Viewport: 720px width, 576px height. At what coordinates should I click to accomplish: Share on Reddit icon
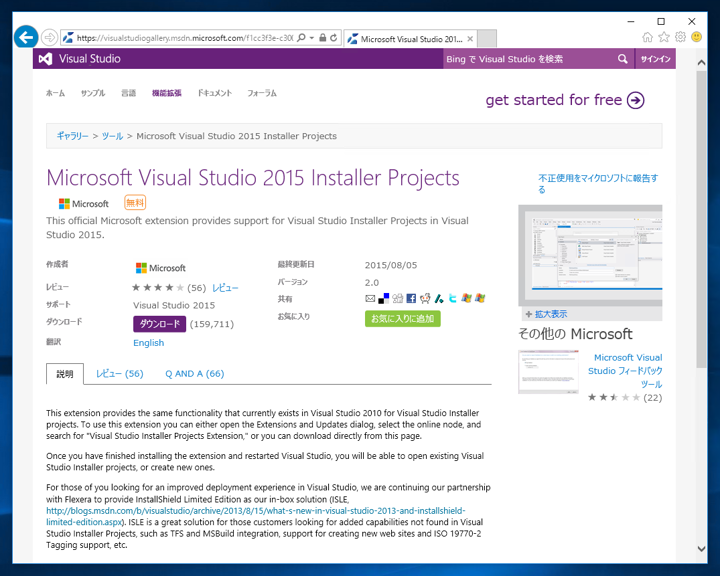(425, 298)
